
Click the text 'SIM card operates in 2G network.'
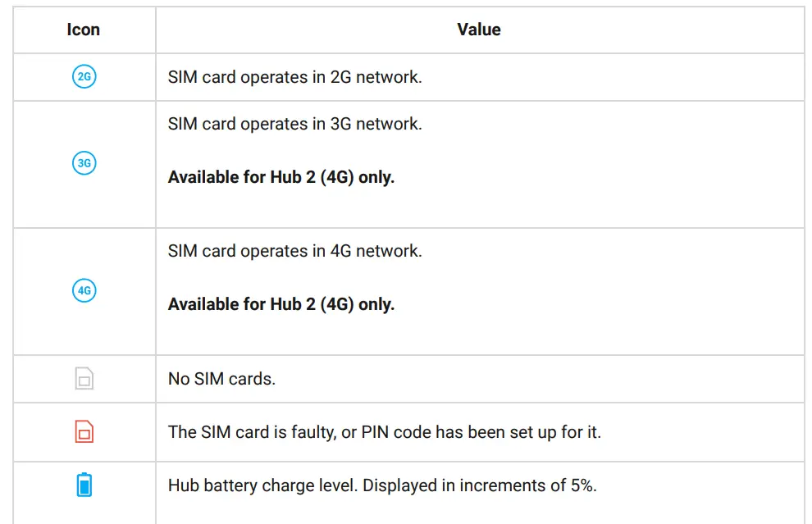(294, 78)
